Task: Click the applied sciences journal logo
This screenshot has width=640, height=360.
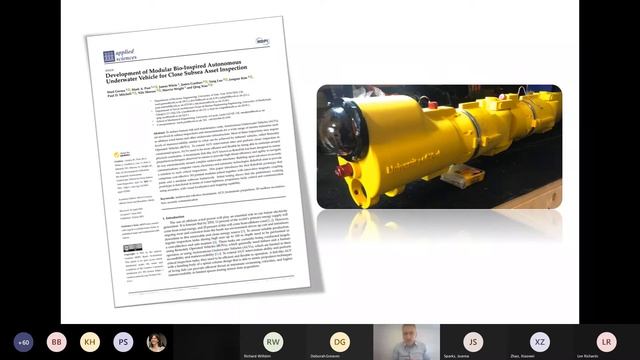Action: pos(119,56)
